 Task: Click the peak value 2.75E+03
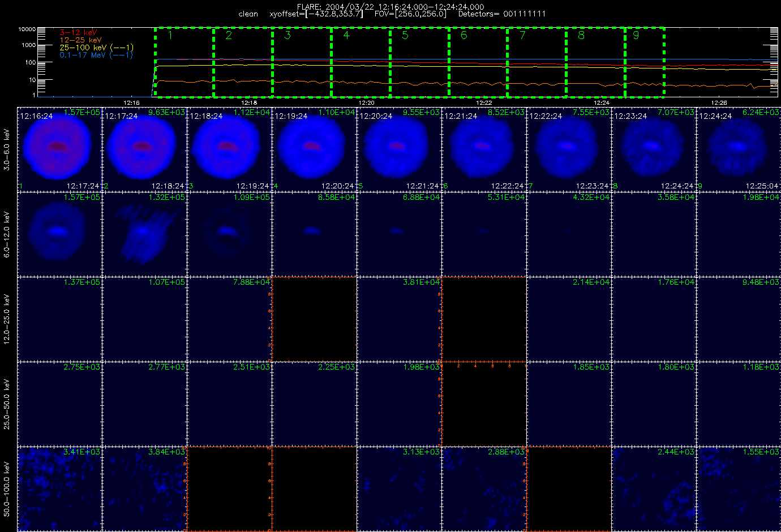tap(82, 367)
